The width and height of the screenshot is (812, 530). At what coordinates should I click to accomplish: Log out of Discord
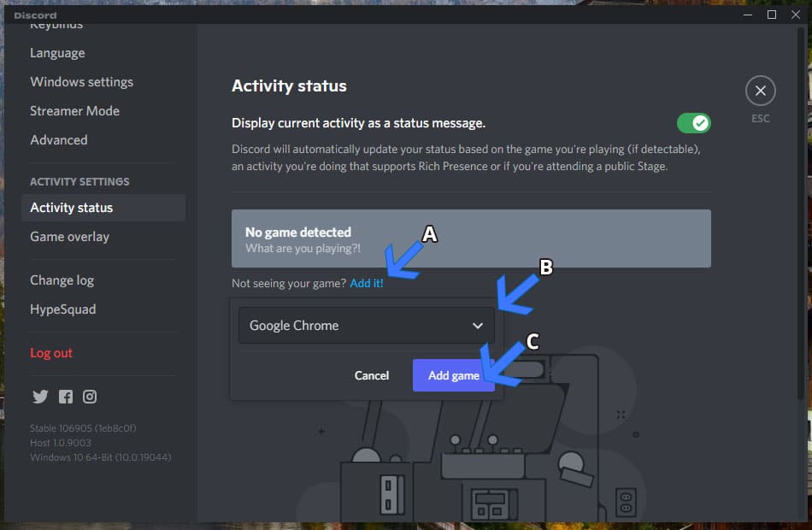click(x=50, y=353)
